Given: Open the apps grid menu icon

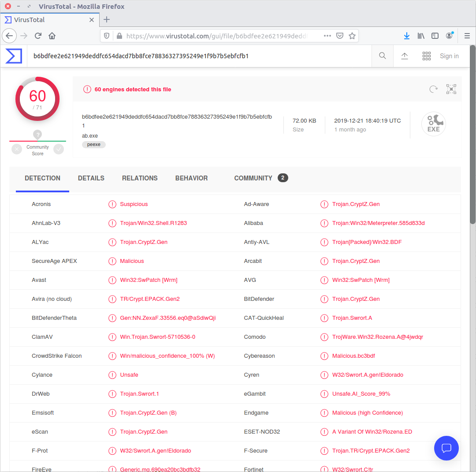Looking at the screenshot, I should [427, 56].
